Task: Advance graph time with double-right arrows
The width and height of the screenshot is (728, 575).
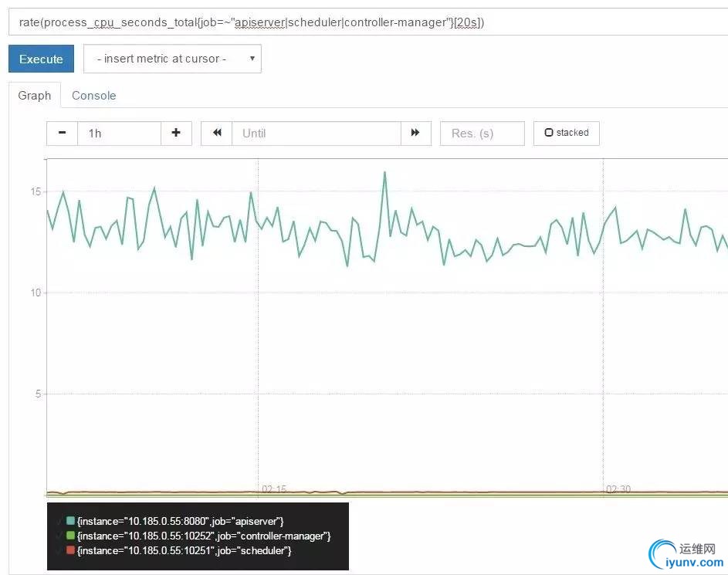Action: click(415, 134)
